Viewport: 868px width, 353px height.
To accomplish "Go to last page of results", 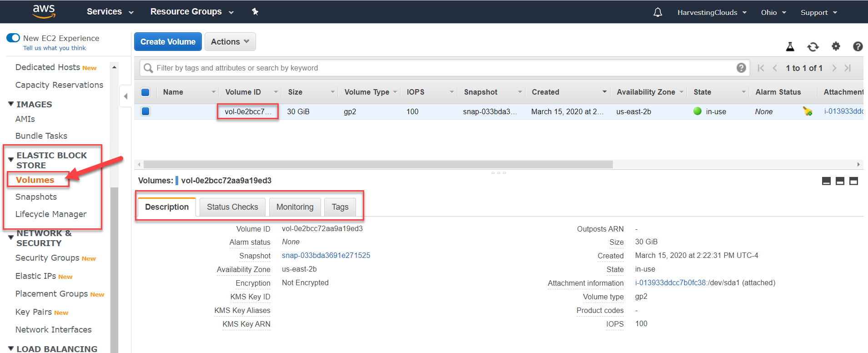I will 848,68.
